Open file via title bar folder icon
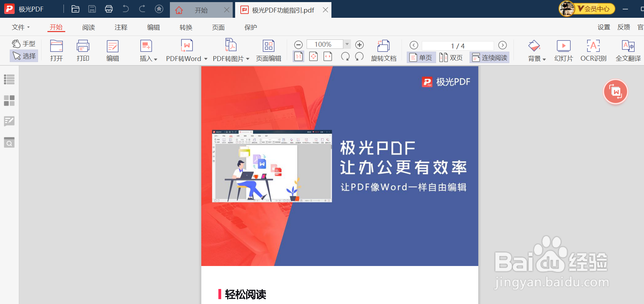The image size is (644, 304). 75,9
